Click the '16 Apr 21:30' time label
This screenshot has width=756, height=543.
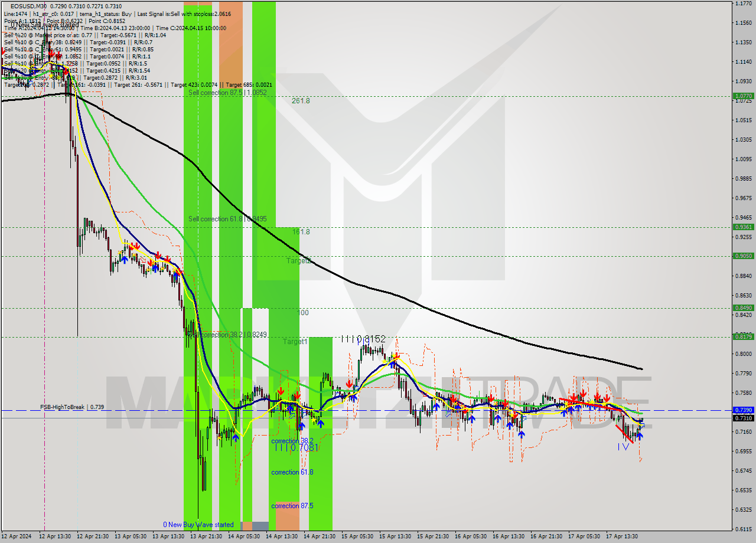point(546,537)
